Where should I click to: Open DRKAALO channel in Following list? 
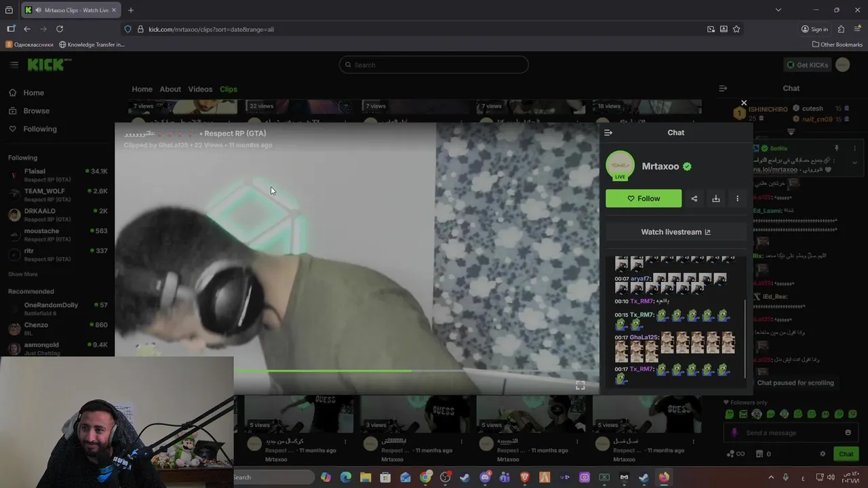[x=58, y=214]
